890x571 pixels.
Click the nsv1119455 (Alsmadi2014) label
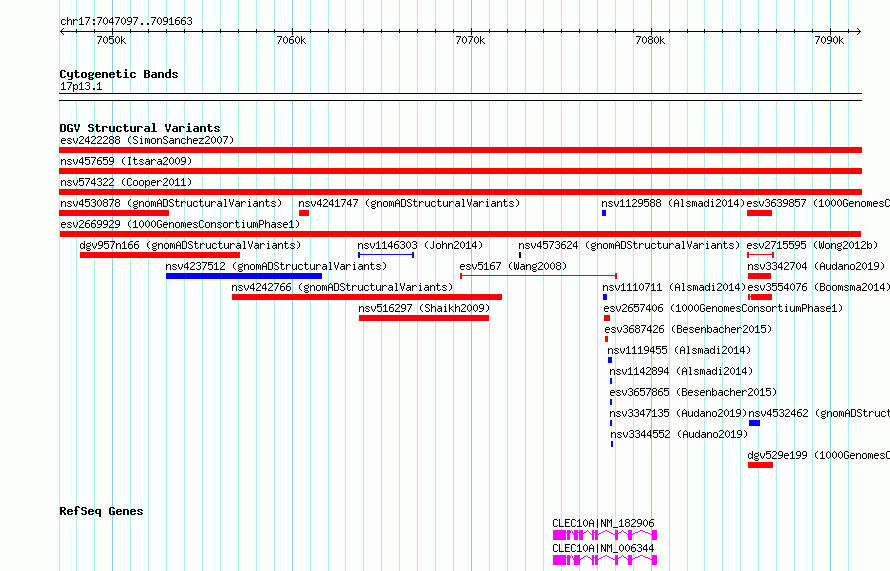pos(679,350)
